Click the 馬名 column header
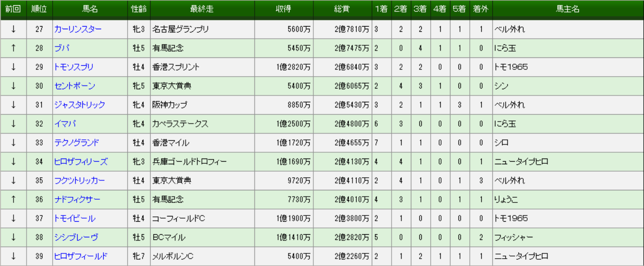644x266 pixels. 90,10
